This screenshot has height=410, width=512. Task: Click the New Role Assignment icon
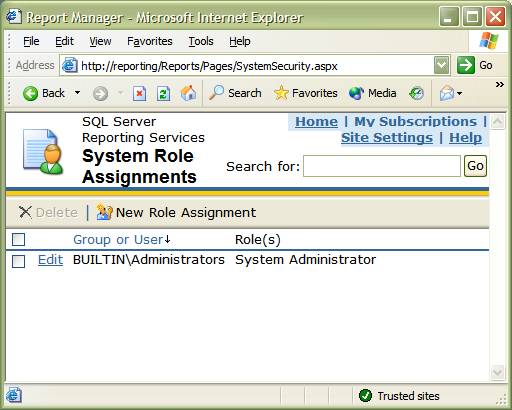[x=104, y=212]
